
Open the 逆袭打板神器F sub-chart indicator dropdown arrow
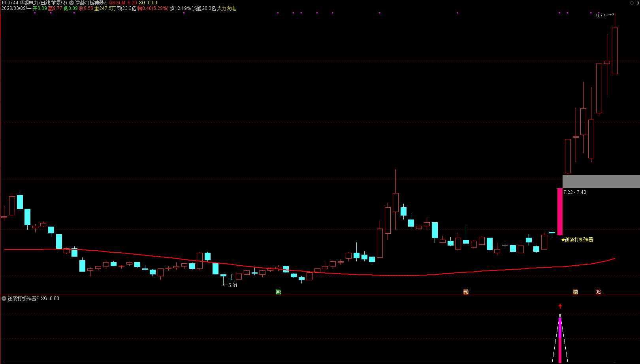4,298
